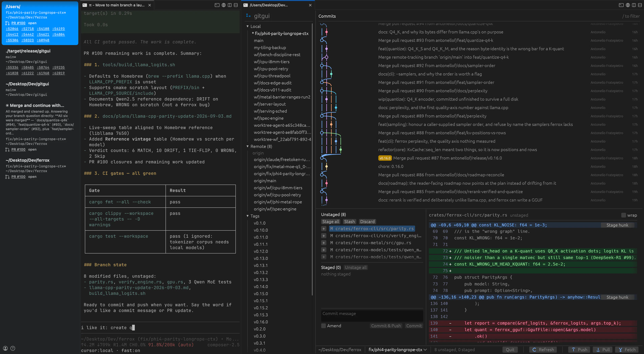Open browser globe icon in the π tab pane toolbar

tap(224, 5)
